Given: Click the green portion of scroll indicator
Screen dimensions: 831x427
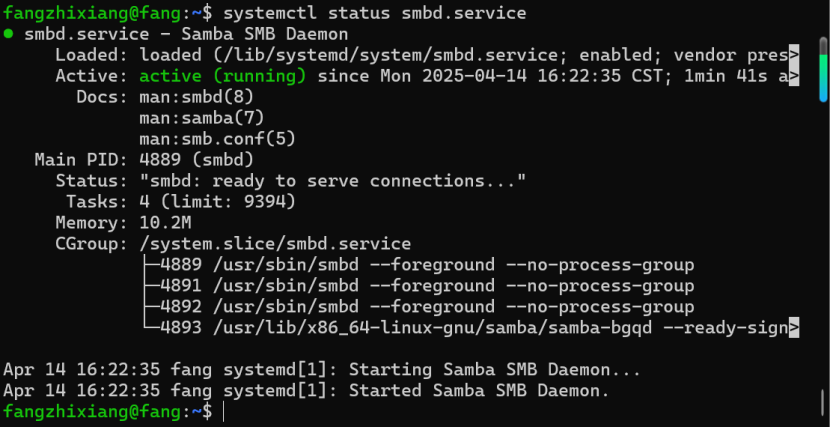Looking at the screenshot, I should (823, 68).
